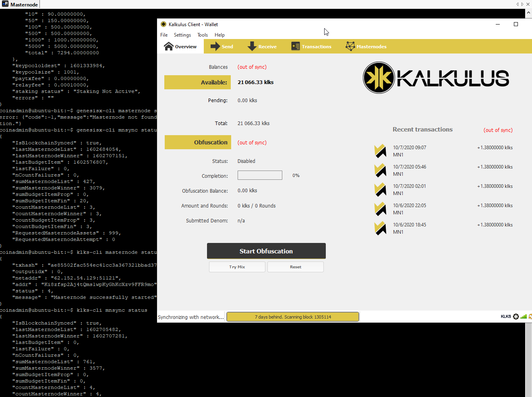This screenshot has height=397, width=532.
Task: Open the File menu in Kalkulus wallet
Action: (164, 35)
